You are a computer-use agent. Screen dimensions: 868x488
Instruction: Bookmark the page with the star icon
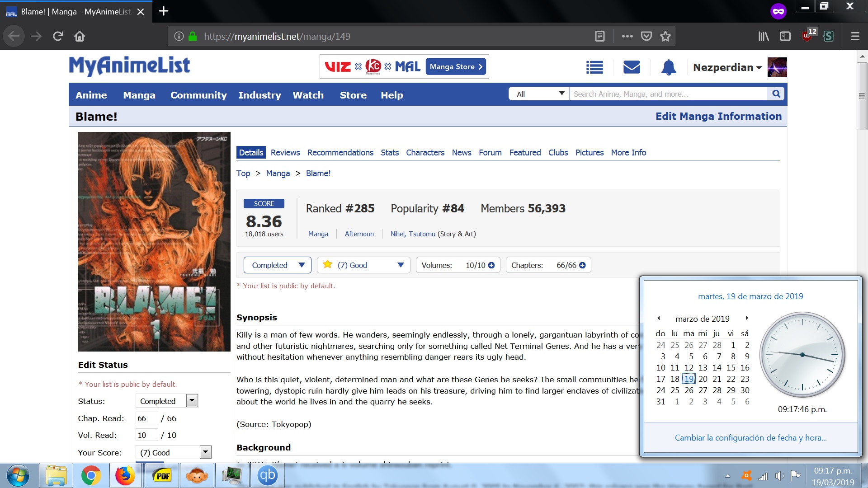[x=665, y=37]
